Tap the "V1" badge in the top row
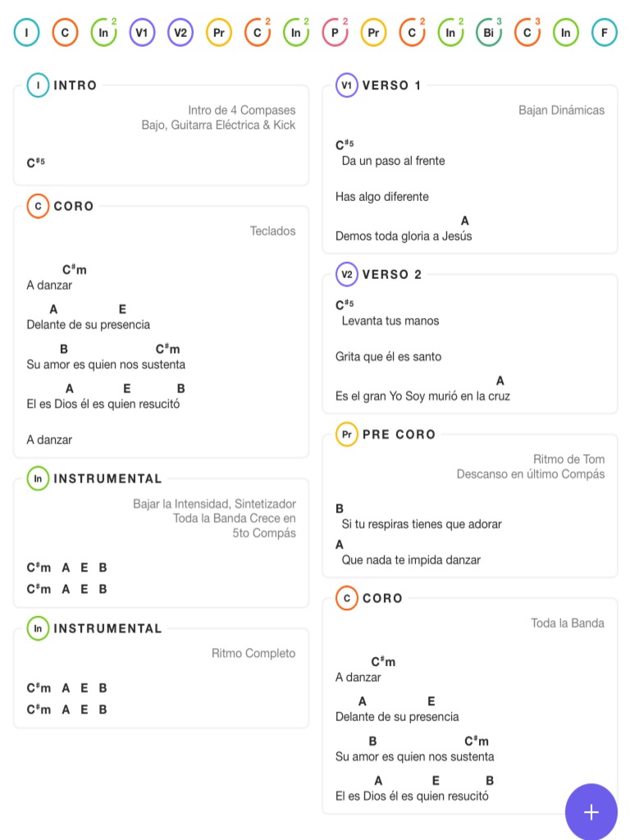This screenshot has width=630, height=840. [x=142, y=33]
